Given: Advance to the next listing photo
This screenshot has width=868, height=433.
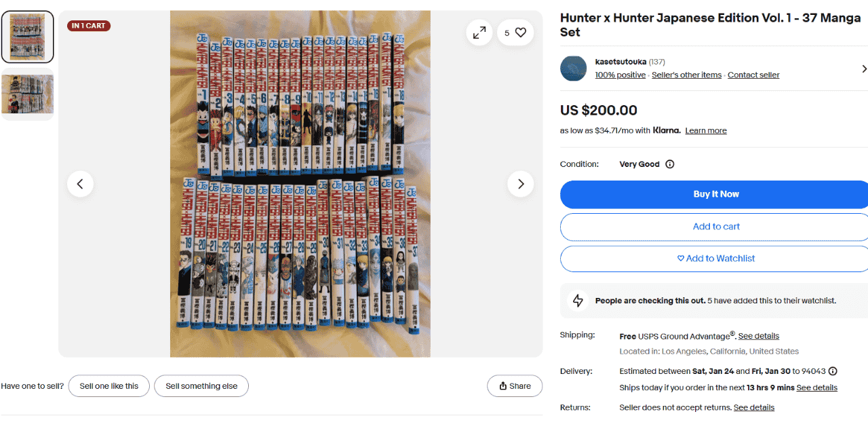Looking at the screenshot, I should 521,184.
